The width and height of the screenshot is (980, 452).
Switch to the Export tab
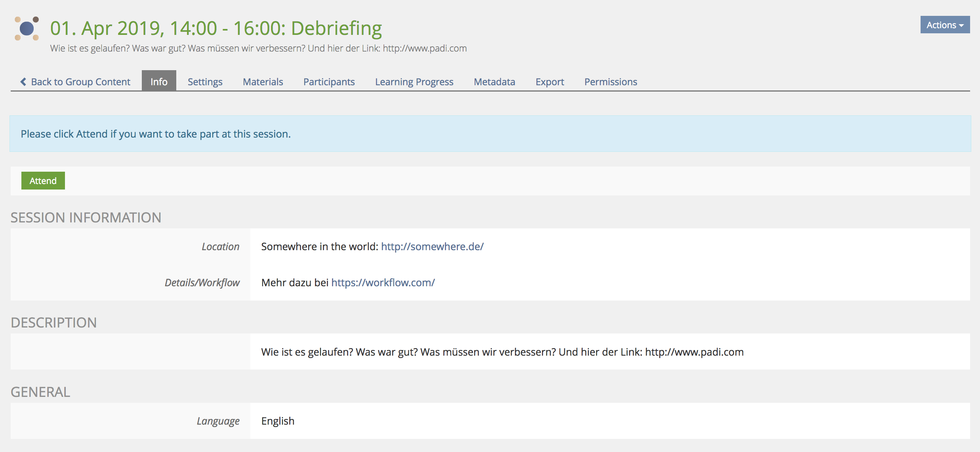[x=549, y=82]
